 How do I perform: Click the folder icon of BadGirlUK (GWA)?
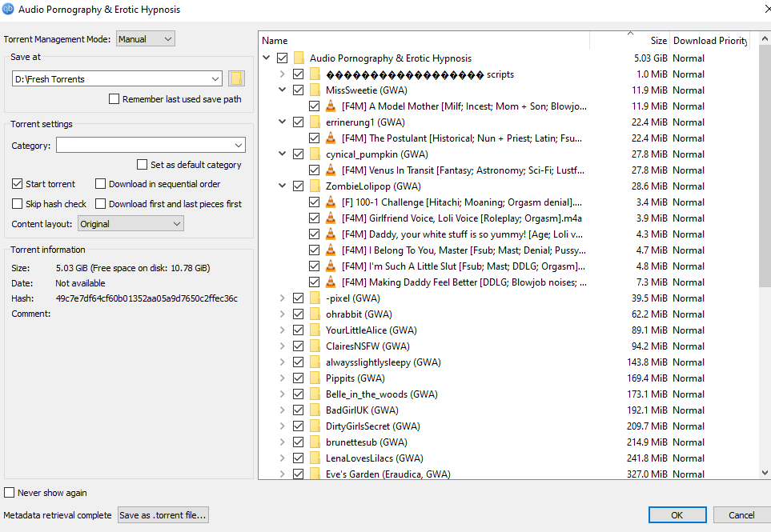tap(315, 410)
